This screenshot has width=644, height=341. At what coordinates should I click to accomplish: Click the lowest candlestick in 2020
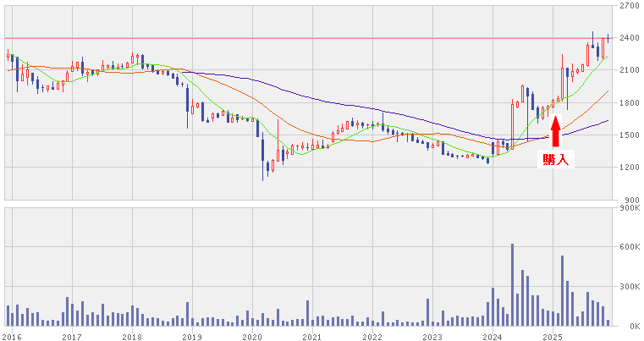(x=263, y=161)
